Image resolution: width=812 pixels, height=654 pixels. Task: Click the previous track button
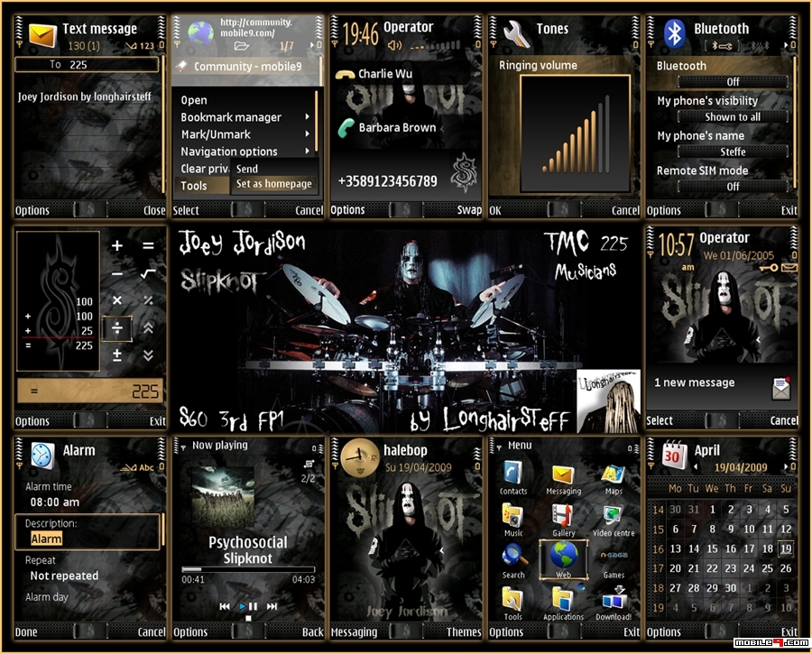tap(225, 606)
